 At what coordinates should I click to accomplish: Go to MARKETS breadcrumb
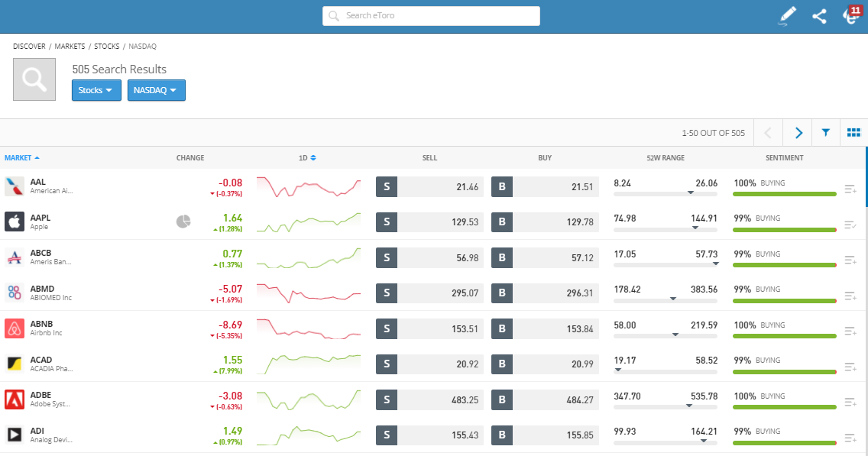70,47
